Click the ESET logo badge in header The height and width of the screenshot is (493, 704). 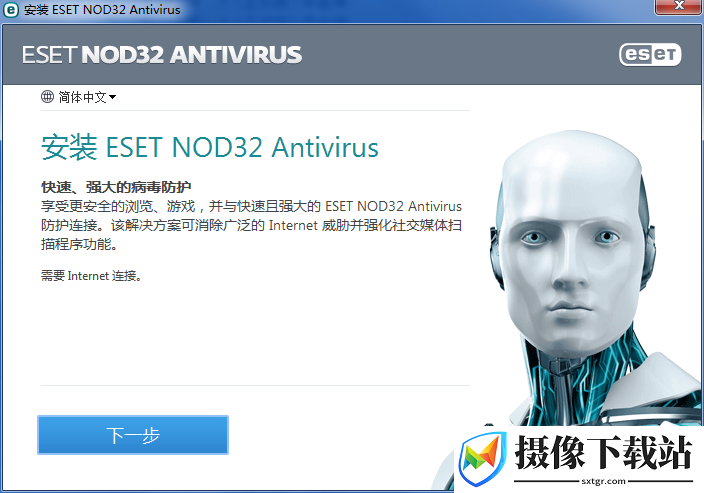point(650,55)
